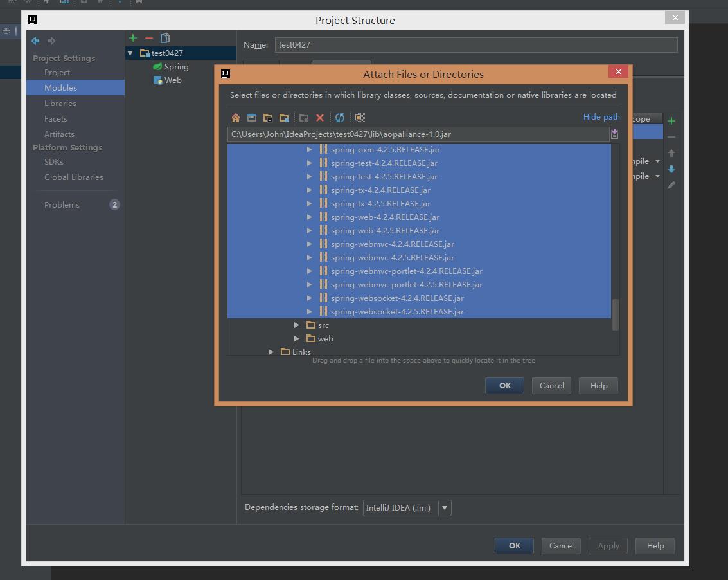The height and width of the screenshot is (580, 728).
Task: Select spring-websocket-4.2.5.RELEASE.jar
Action: click(397, 311)
